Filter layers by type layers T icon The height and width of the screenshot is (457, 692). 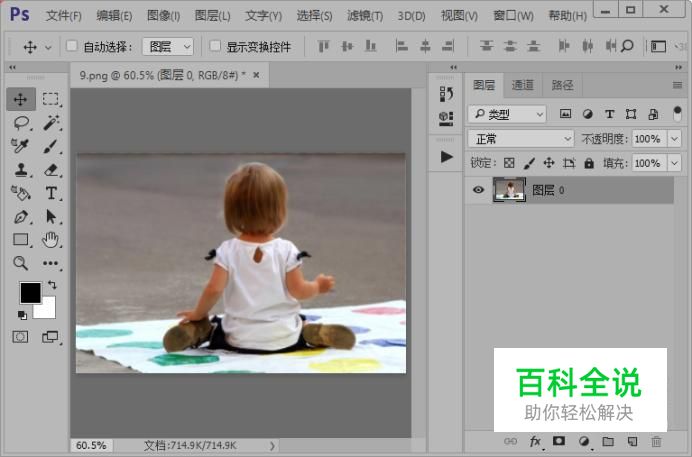pos(609,114)
